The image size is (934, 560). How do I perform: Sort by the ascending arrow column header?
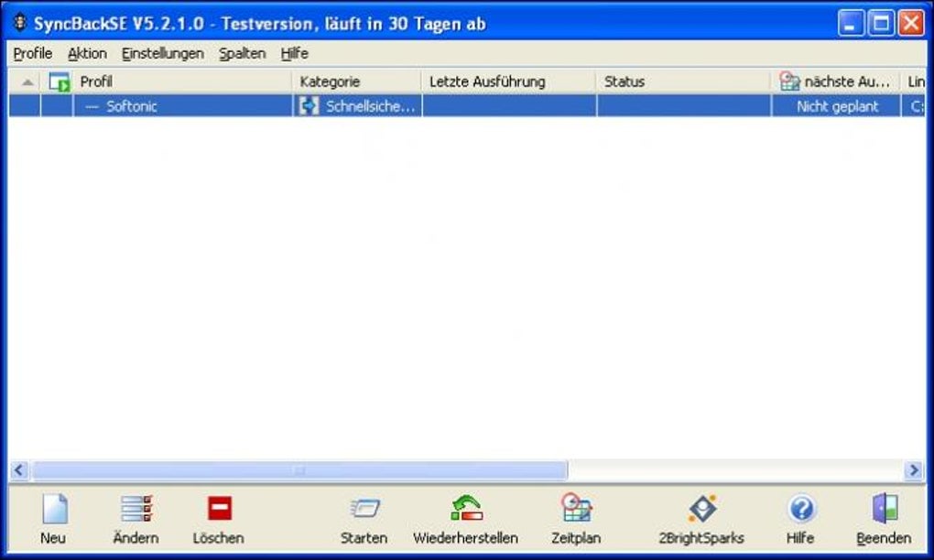[x=27, y=82]
